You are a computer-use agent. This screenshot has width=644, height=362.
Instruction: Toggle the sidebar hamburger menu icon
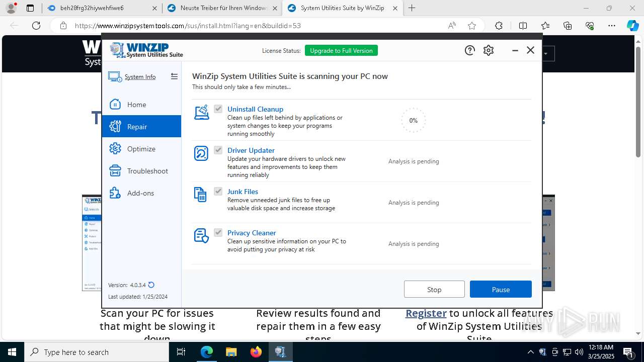[174, 76]
